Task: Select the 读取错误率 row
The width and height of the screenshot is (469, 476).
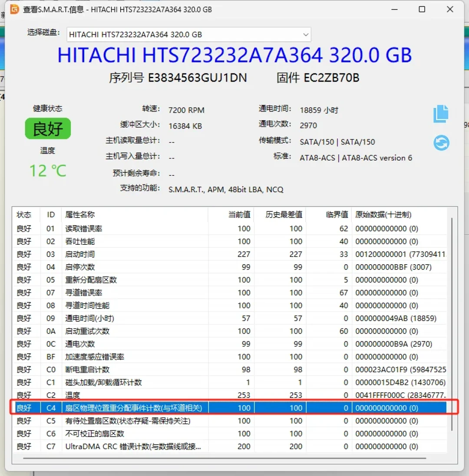Action: coord(230,229)
